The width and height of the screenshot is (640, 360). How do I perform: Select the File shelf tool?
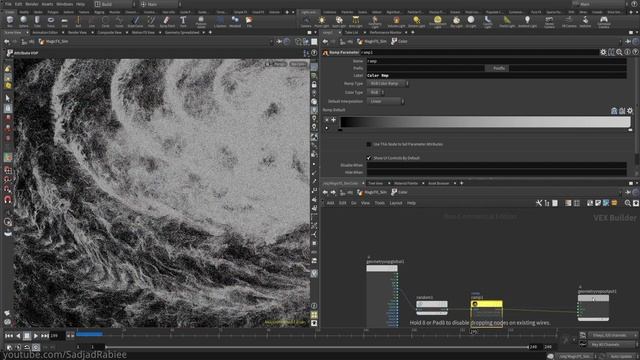pyautogui.click(x=249, y=21)
